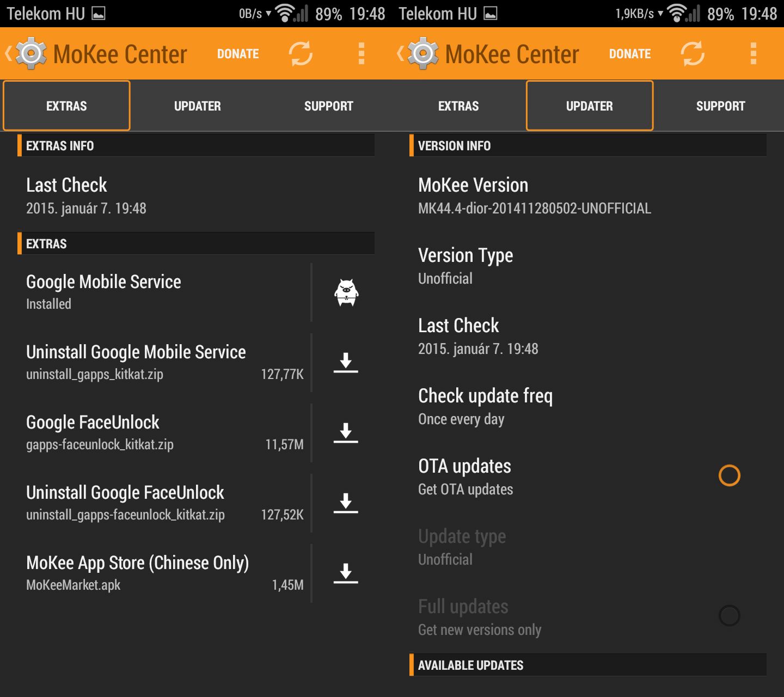This screenshot has height=697, width=784.
Task: Tap MoKee Center title on left screen
Action: 120,54
